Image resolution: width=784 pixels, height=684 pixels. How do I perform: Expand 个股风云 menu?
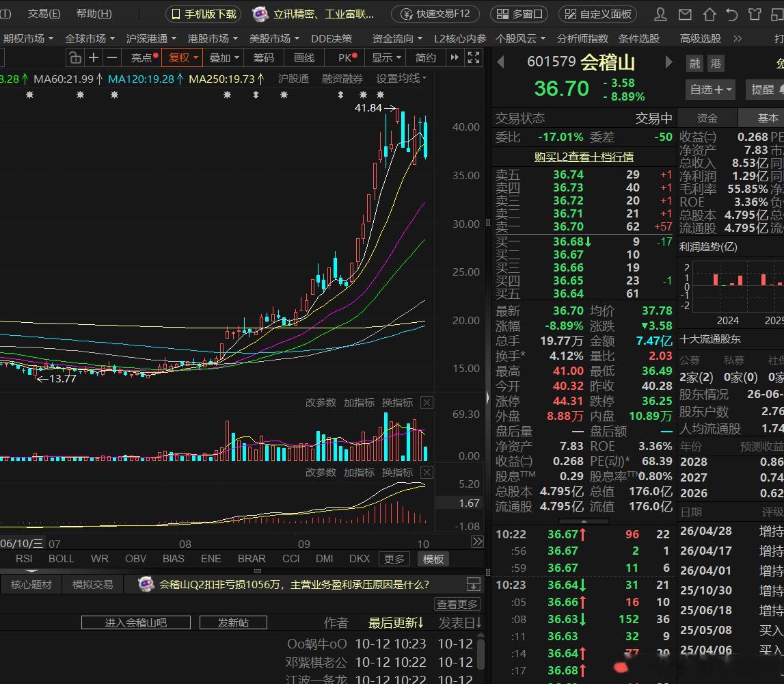click(x=520, y=38)
